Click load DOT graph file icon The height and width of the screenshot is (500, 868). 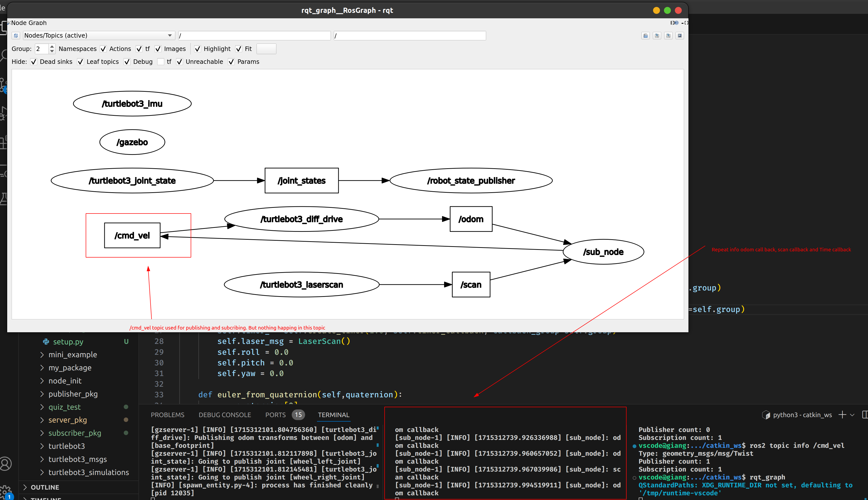(645, 35)
